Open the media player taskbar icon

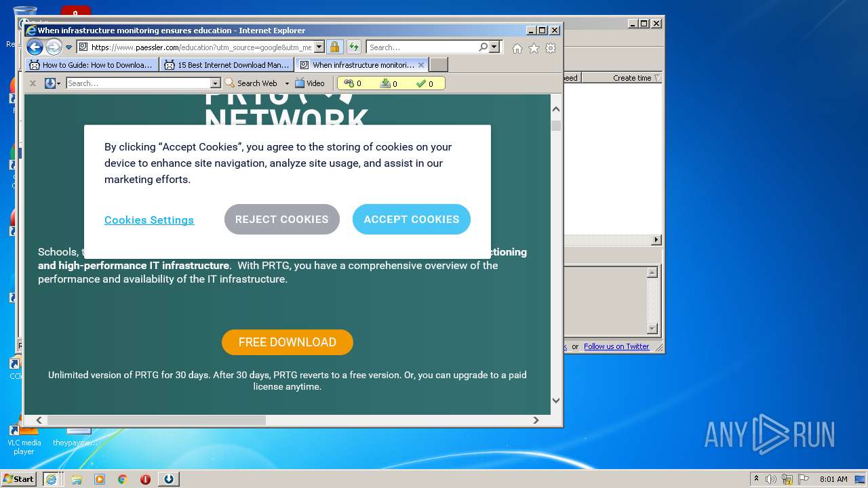click(100, 479)
